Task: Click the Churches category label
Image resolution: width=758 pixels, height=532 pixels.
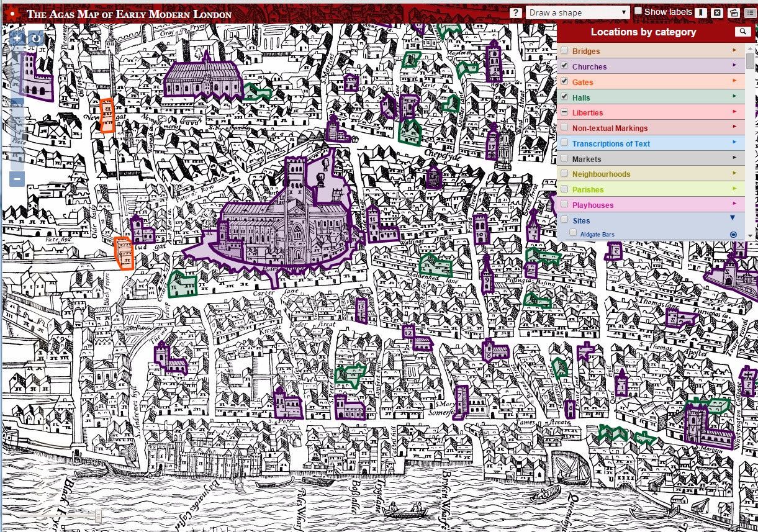Action: tap(589, 66)
